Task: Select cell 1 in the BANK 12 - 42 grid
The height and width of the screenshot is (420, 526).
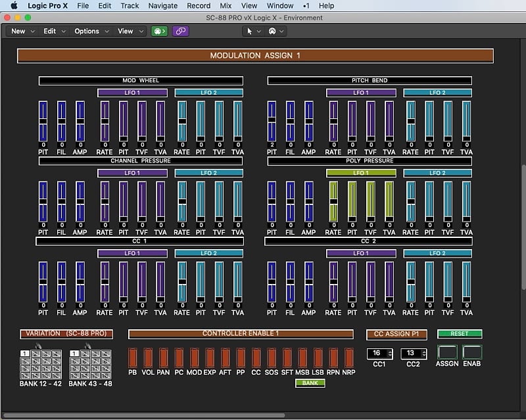Action: [x=24, y=353]
